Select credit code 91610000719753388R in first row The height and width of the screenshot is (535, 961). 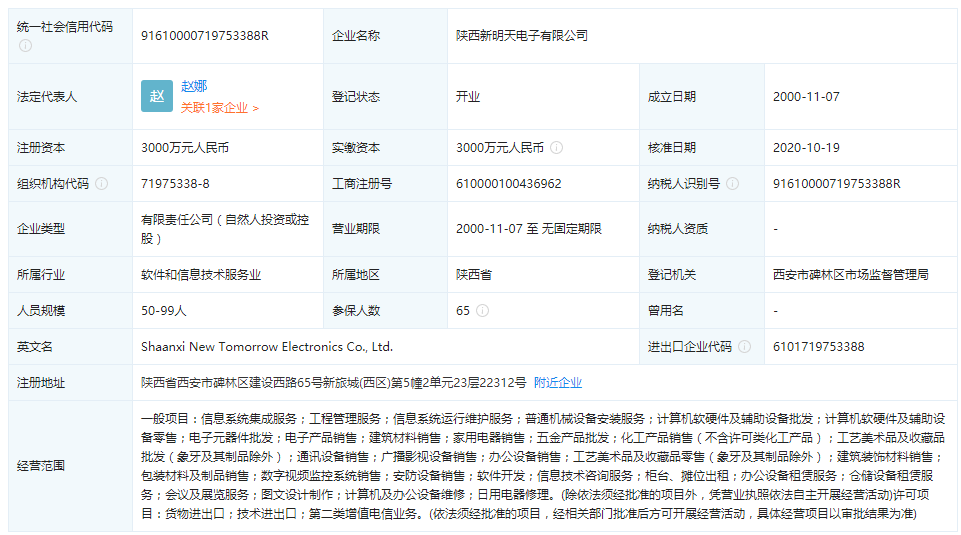205,36
